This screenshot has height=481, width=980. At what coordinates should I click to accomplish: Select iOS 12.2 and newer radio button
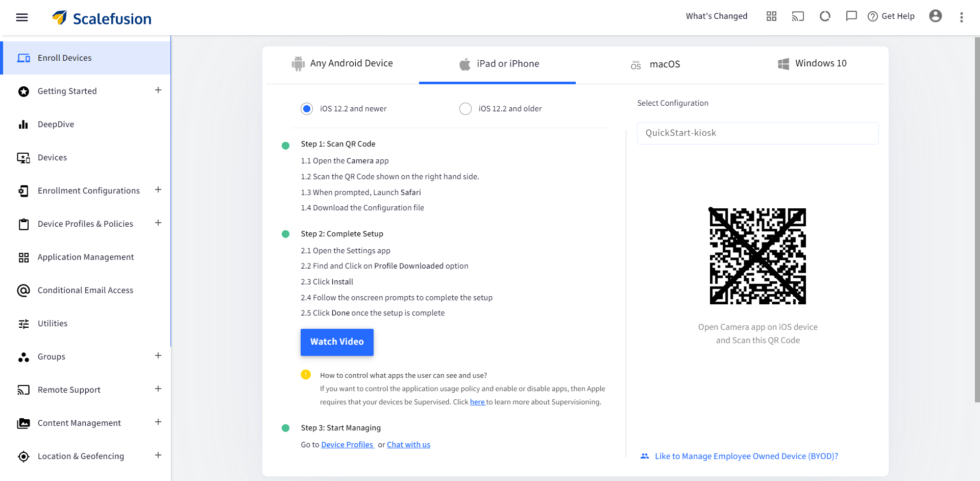pyautogui.click(x=307, y=109)
